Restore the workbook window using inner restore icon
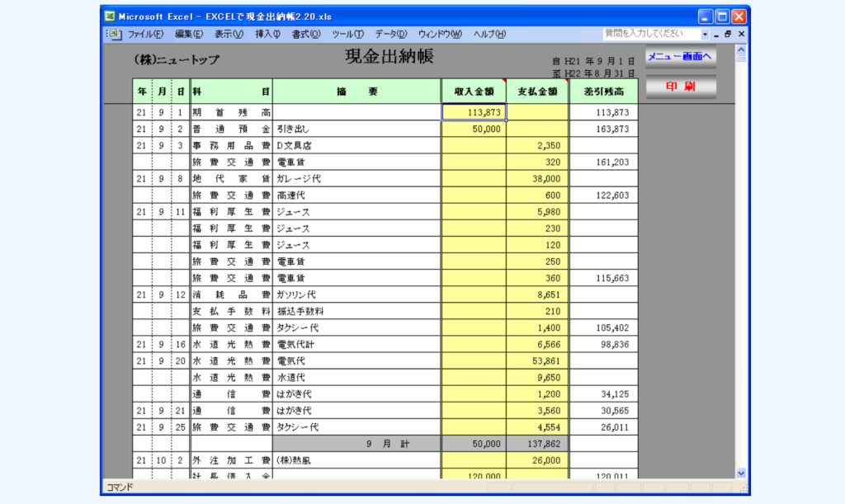Image resolution: width=845 pixels, height=504 pixels. (728, 34)
